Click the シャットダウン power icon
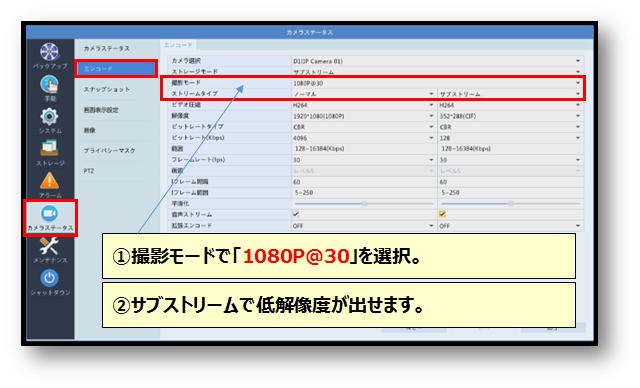The image size is (640, 388). pos(49,278)
